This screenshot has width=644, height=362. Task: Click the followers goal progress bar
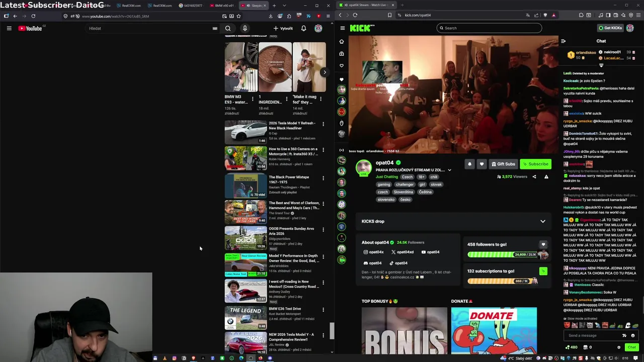point(508,254)
